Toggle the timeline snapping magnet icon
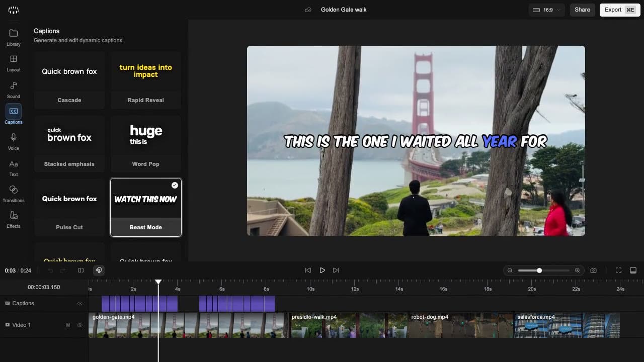The width and height of the screenshot is (644, 362). click(99, 270)
